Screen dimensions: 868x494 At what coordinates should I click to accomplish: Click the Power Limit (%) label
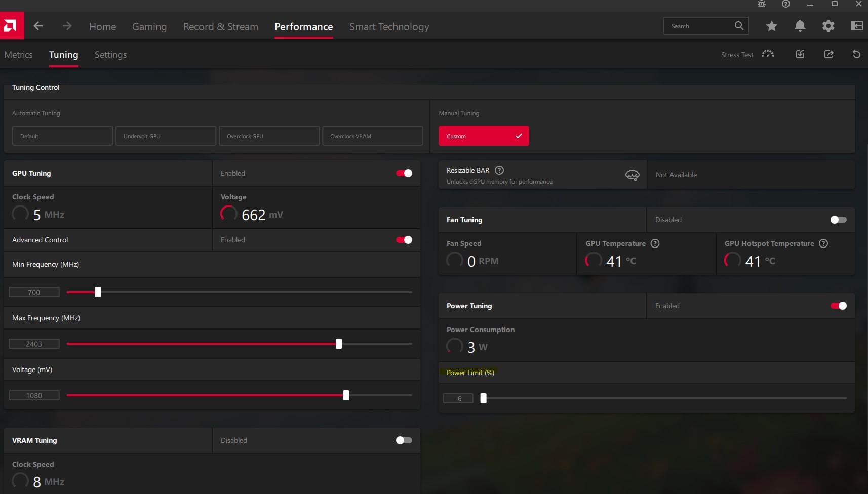[x=470, y=373]
